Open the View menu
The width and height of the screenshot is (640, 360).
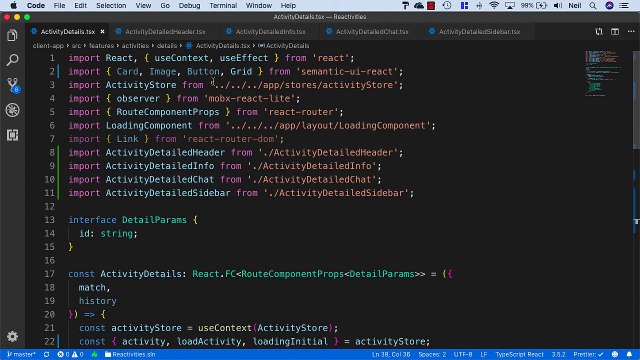click(143, 5)
